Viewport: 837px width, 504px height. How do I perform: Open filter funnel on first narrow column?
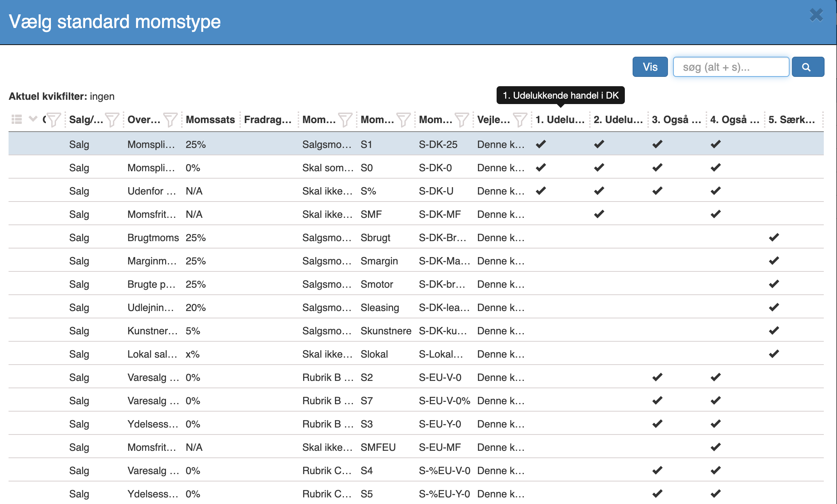[54, 120]
